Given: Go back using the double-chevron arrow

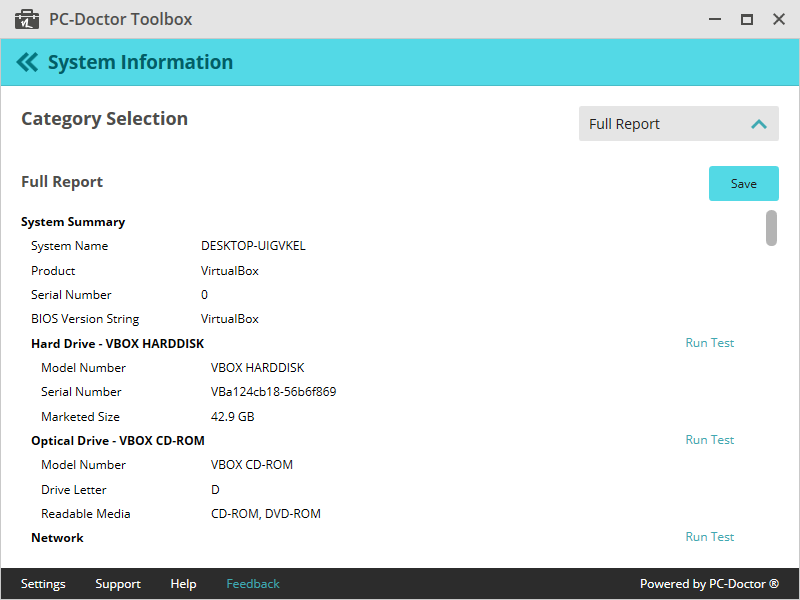Looking at the screenshot, I should pyautogui.click(x=27, y=62).
